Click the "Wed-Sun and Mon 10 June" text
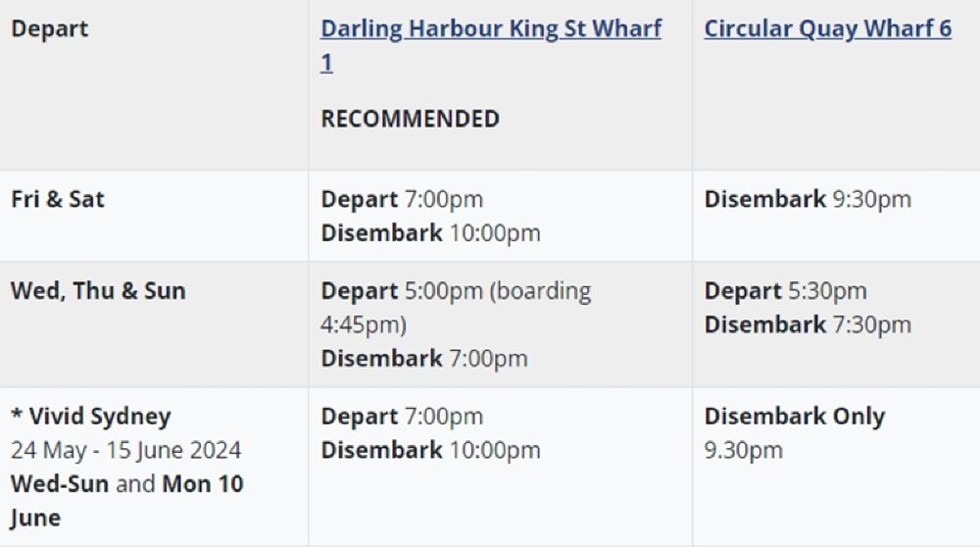 pyautogui.click(x=126, y=500)
